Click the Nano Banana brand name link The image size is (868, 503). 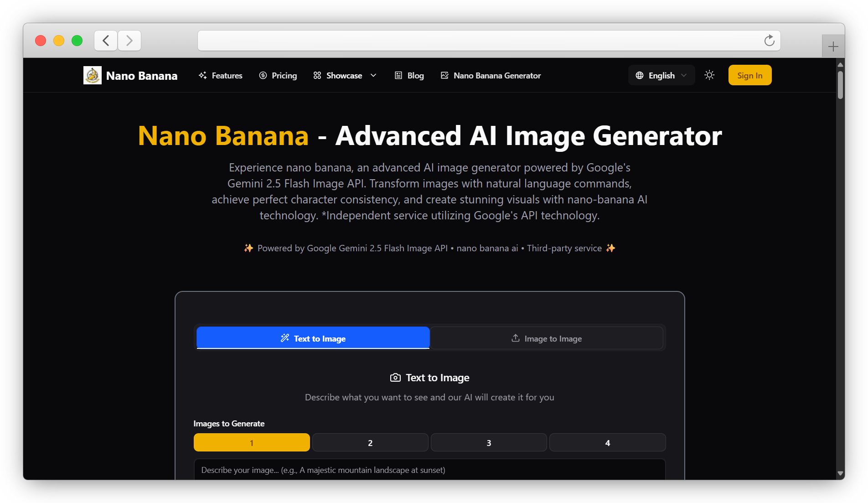pyautogui.click(x=142, y=75)
